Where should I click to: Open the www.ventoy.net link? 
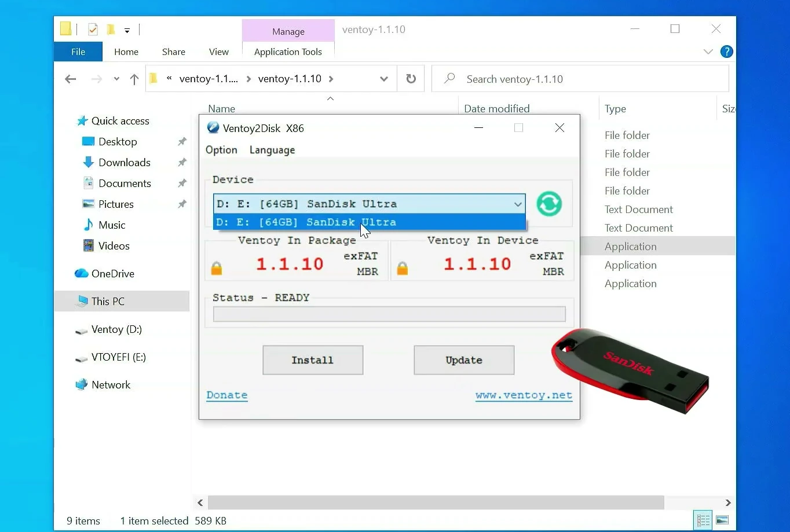point(524,395)
